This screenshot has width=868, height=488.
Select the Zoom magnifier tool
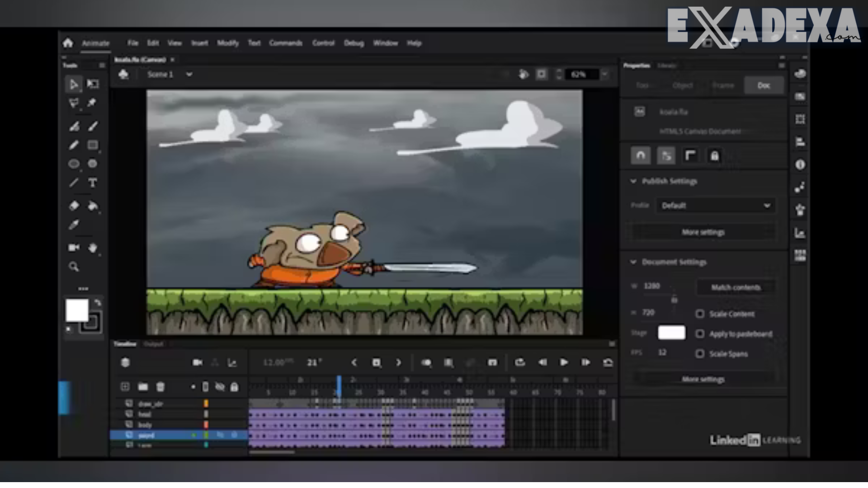tap(74, 267)
